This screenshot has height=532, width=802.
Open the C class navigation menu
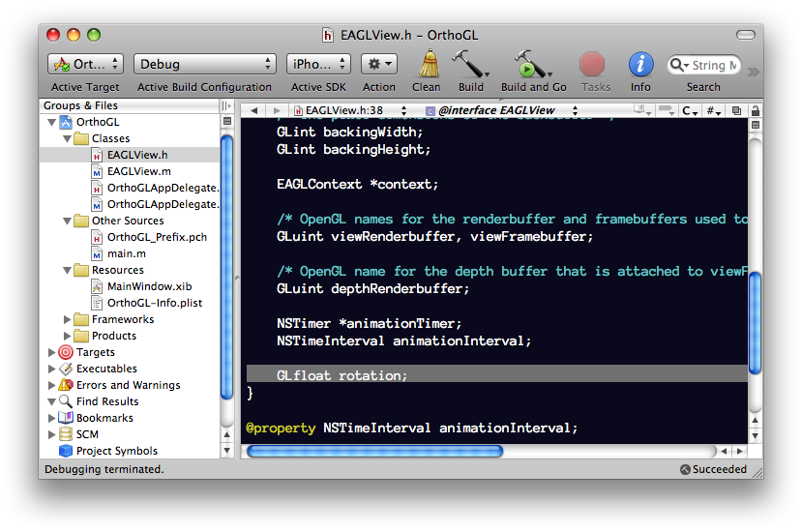tap(690, 110)
